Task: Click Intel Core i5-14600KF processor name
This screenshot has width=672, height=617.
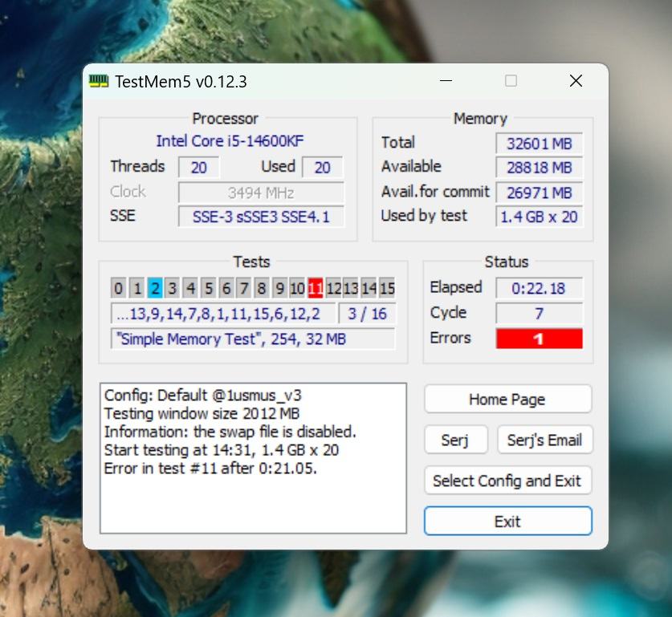Action: tap(230, 141)
